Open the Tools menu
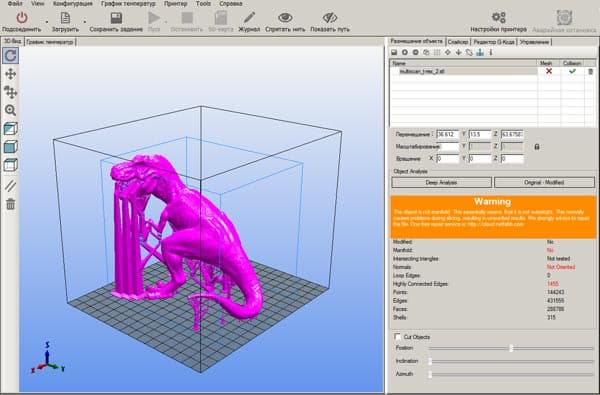The width and height of the screenshot is (600, 395). click(x=203, y=3)
